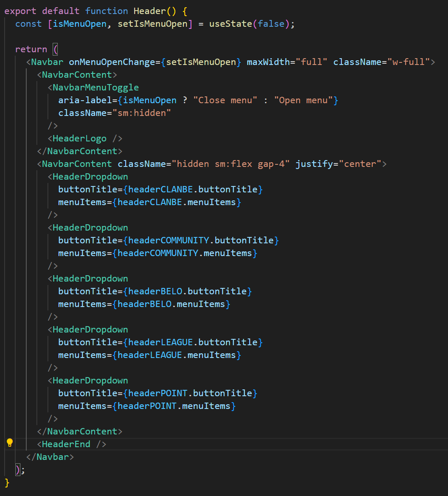Screen dimensions: 448x496
Task: Click the opening <Navbar tag name
Action: pyautogui.click(x=47, y=62)
